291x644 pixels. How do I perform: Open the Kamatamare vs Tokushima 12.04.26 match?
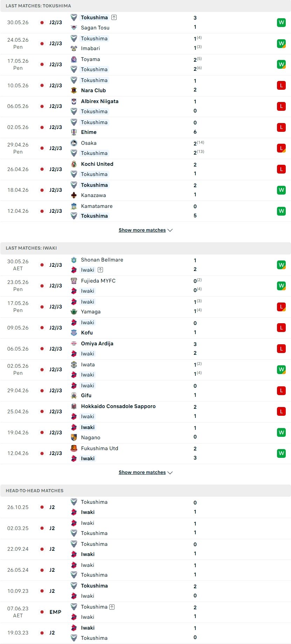pos(145,211)
